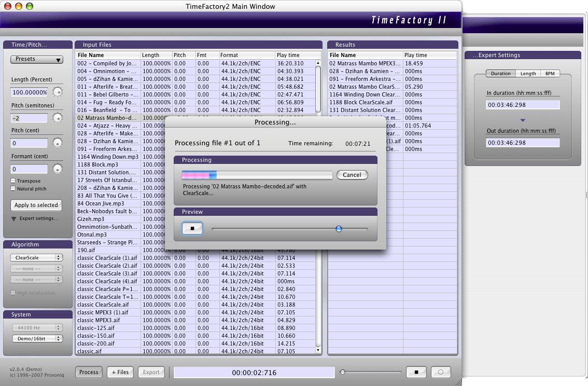Switch to the Length tab
Screen dimensions: 588x386
528,74
